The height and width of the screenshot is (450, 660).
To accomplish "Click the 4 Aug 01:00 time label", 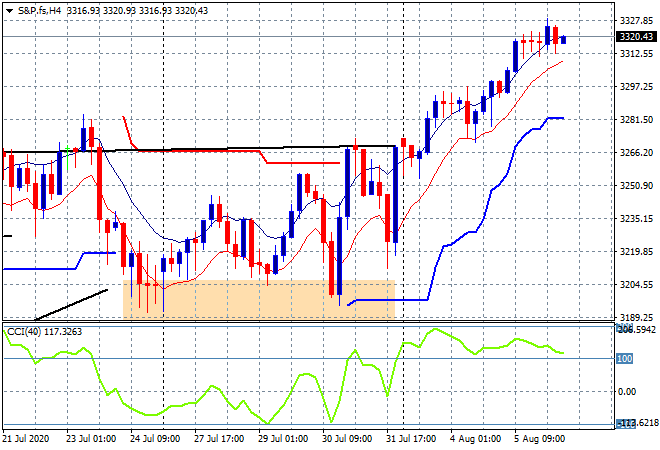I will click(475, 439).
